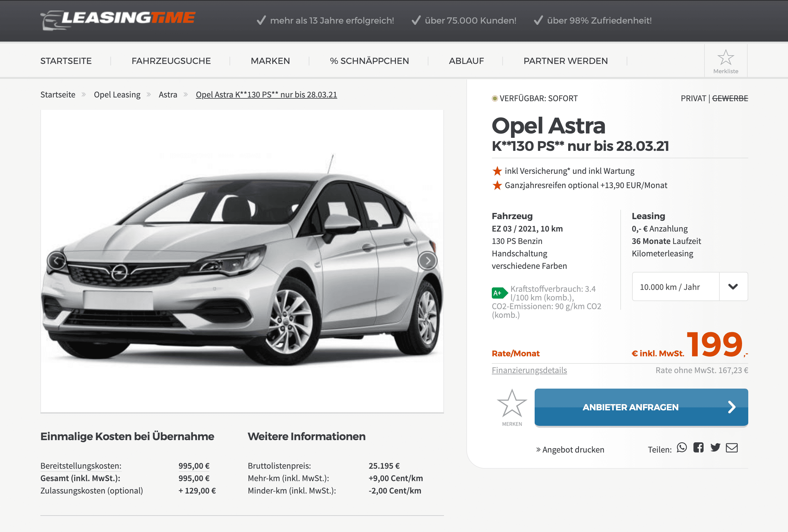788x532 pixels.
Task: Click inkl Versicherung und Wartung line
Action: 570,171
